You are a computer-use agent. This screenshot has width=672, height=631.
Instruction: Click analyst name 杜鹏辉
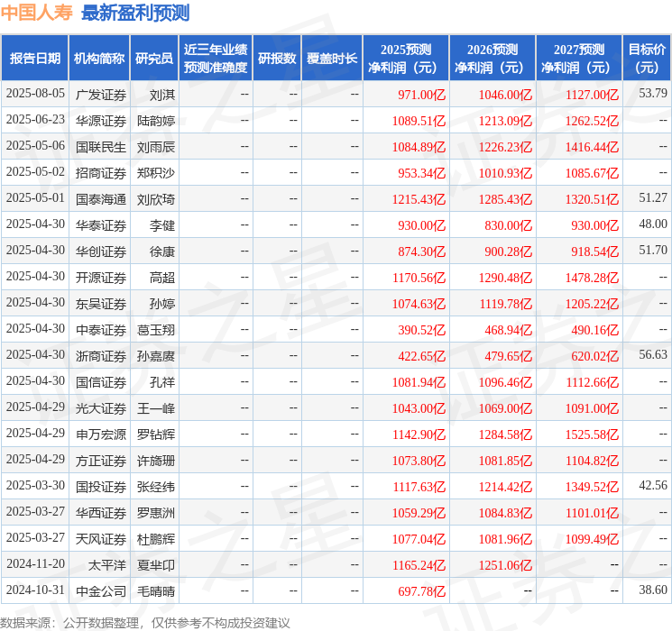[156, 539]
